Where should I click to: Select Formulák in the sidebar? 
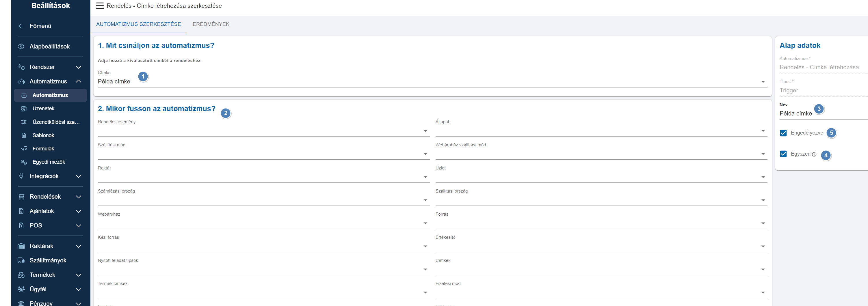[x=43, y=148]
